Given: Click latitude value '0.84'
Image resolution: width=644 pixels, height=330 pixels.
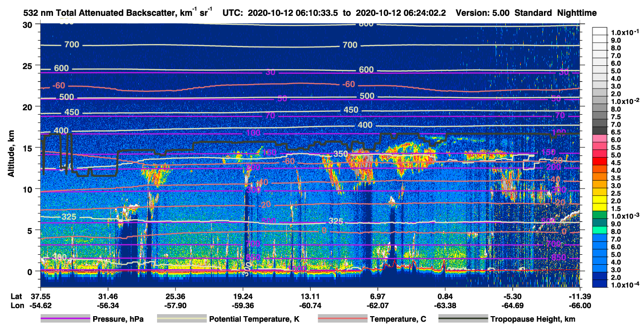Looking at the screenshot, I should click(445, 296).
